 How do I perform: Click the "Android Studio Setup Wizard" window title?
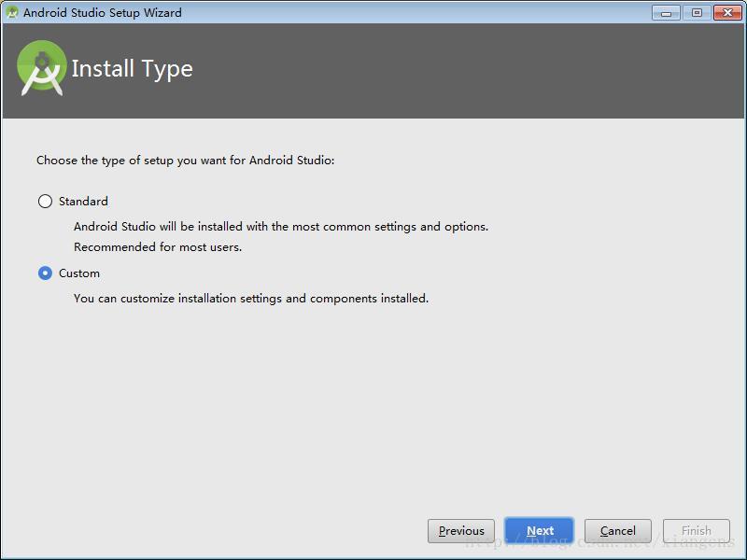coord(103,12)
